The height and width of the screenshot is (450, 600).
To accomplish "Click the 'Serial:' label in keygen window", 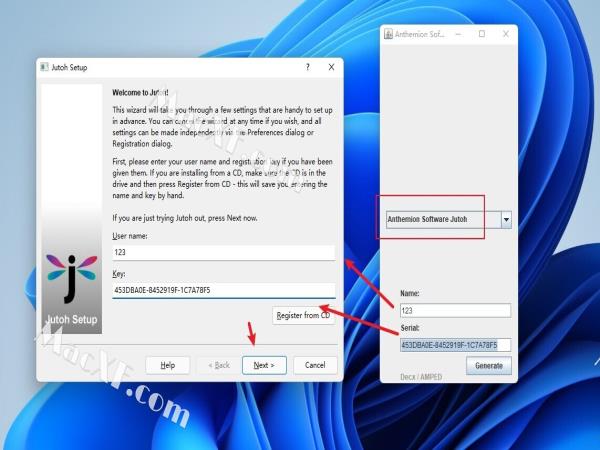I will click(410, 328).
